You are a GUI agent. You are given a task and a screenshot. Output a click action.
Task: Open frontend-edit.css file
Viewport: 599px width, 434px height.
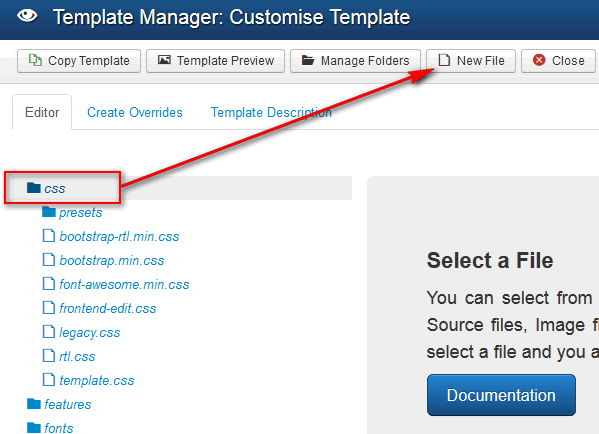(108, 309)
